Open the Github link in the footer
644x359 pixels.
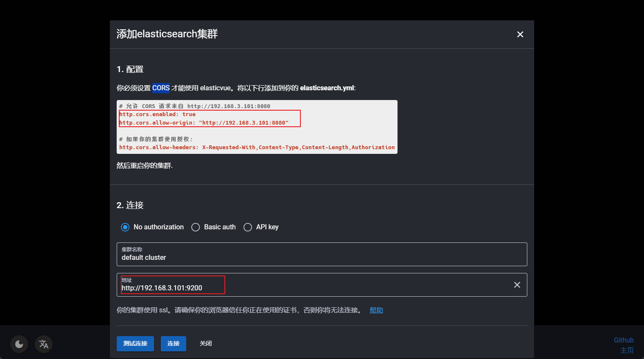point(623,340)
